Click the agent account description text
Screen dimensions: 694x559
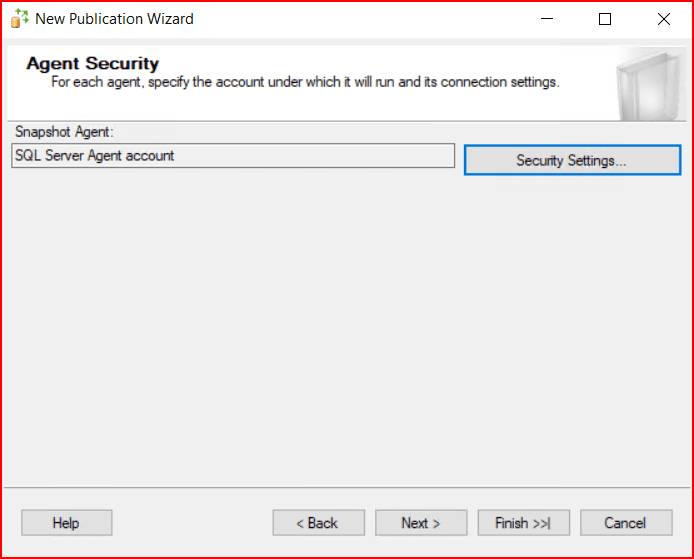point(305,82)
